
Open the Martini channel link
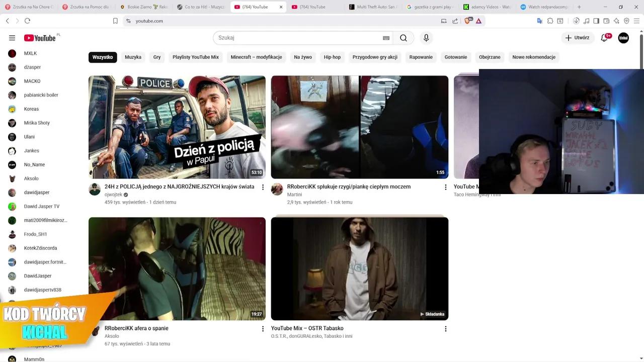coord(294,195)
